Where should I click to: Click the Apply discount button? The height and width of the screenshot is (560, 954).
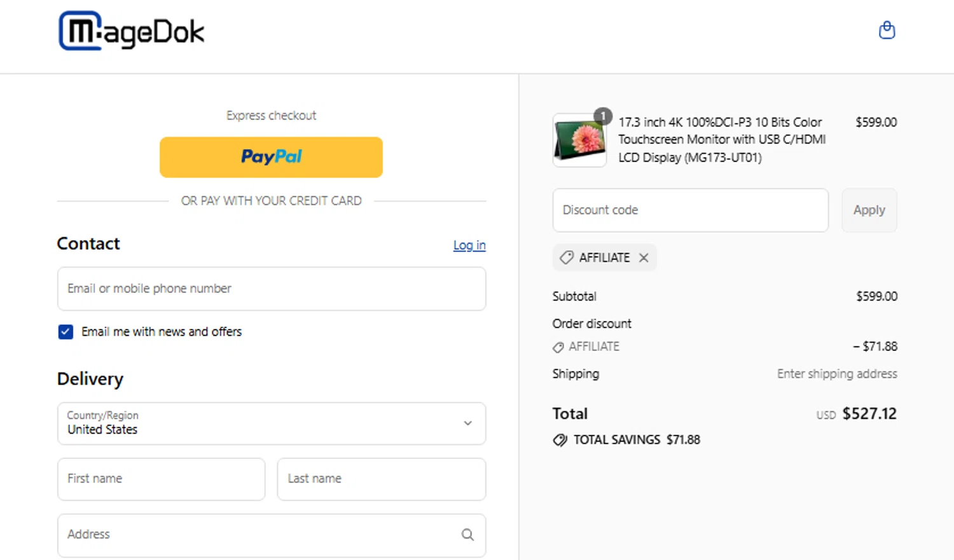869,210
